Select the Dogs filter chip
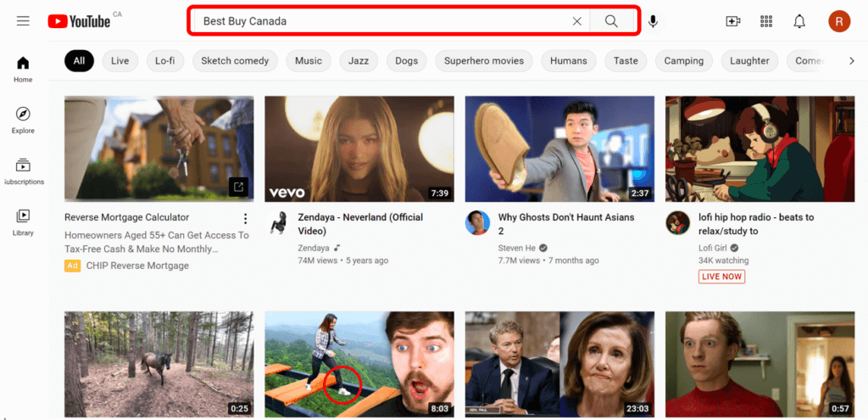This screenshot has height=420, width=868. coord(406,61)
